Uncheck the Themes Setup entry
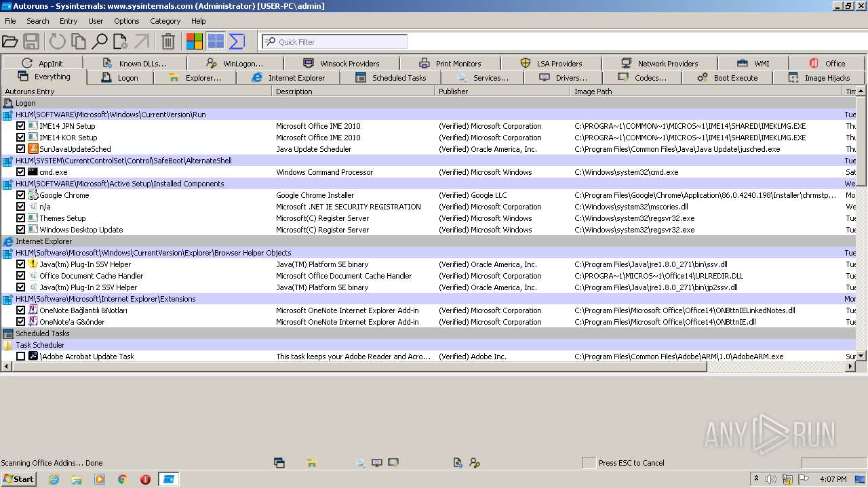868x488 pixels. pyautogui.click(x=20, y=218)
